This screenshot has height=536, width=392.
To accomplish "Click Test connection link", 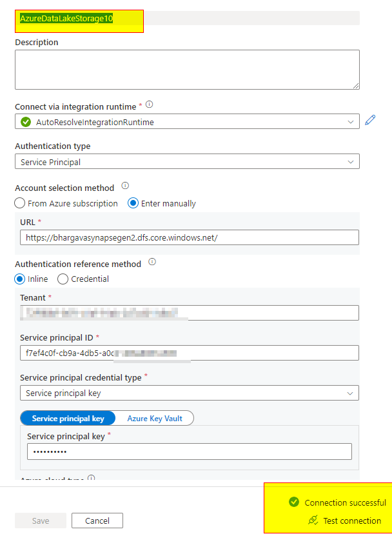I will click(x=352, y=521).
